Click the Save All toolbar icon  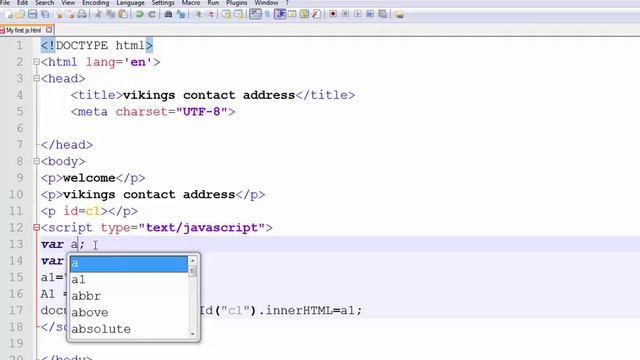[45, 15]
